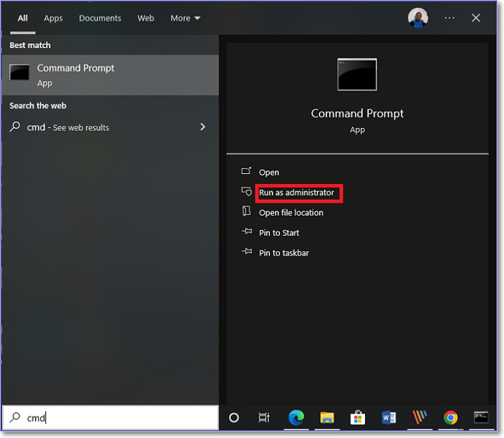Expand the More filter dropdown

(185, 18)
